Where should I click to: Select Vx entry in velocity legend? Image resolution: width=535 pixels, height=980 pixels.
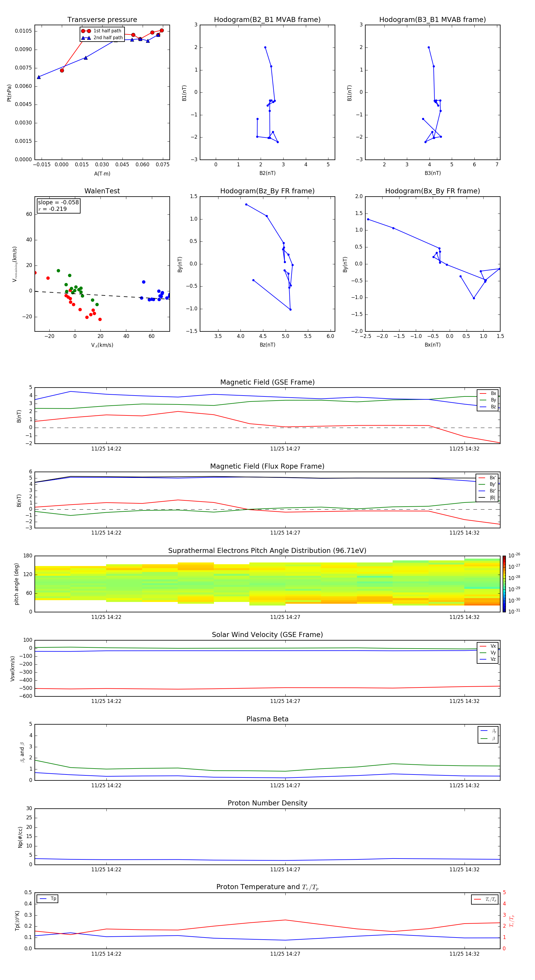pos(488,646)
